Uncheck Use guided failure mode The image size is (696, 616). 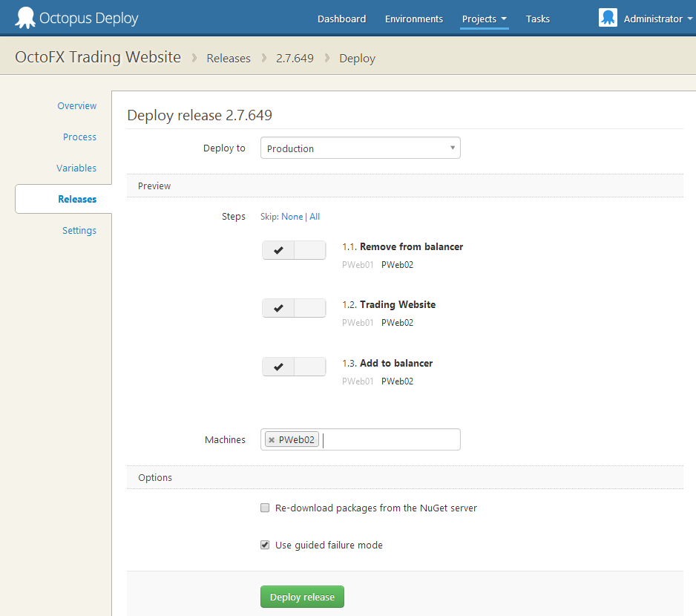click(265, 545)
